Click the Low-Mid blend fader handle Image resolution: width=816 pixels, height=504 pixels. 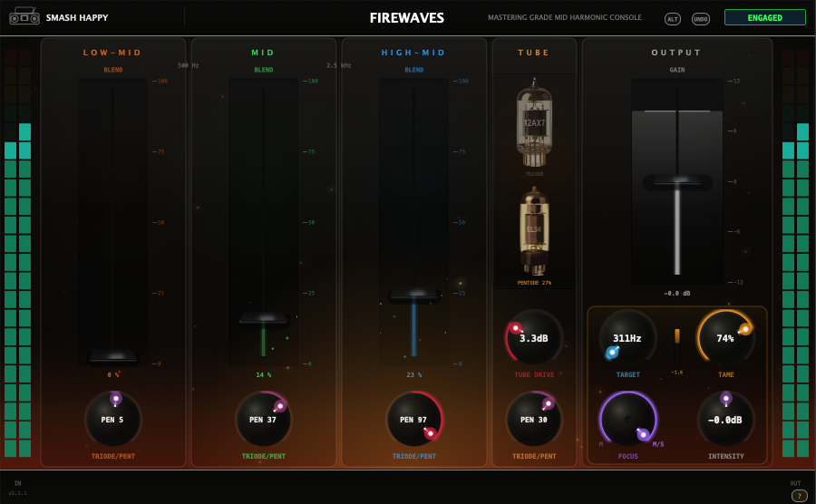[x=113, y=356]
